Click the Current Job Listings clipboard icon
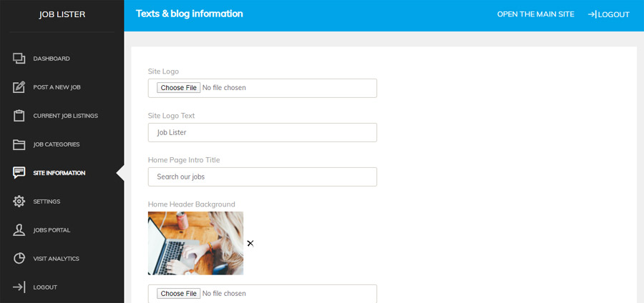This screenshot has width=644, height=303. tap(19, 116)
